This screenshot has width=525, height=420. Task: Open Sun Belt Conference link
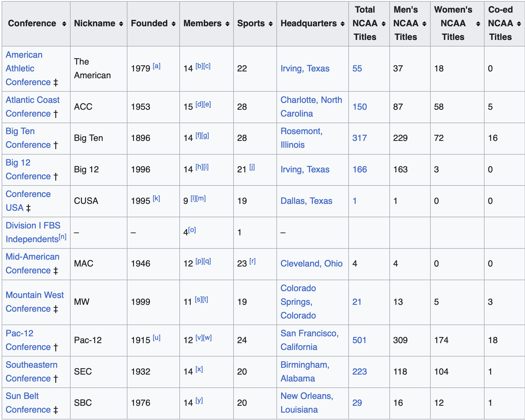click(28, 403)
